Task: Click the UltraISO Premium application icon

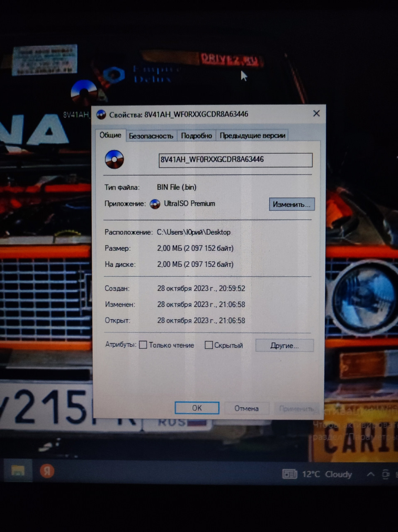Action: (155, 204)
